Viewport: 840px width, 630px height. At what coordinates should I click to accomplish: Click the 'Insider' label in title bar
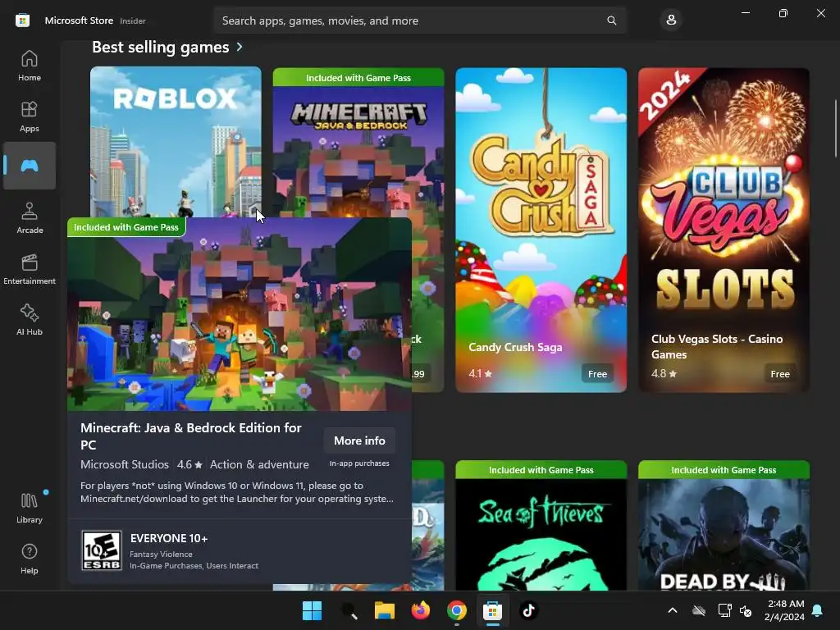click(133, 21)
